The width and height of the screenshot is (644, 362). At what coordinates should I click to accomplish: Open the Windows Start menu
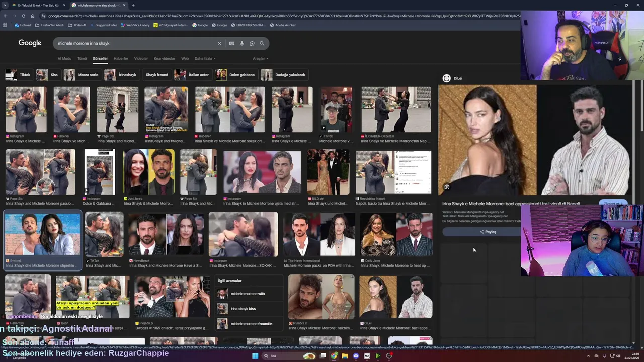[255, 356]
